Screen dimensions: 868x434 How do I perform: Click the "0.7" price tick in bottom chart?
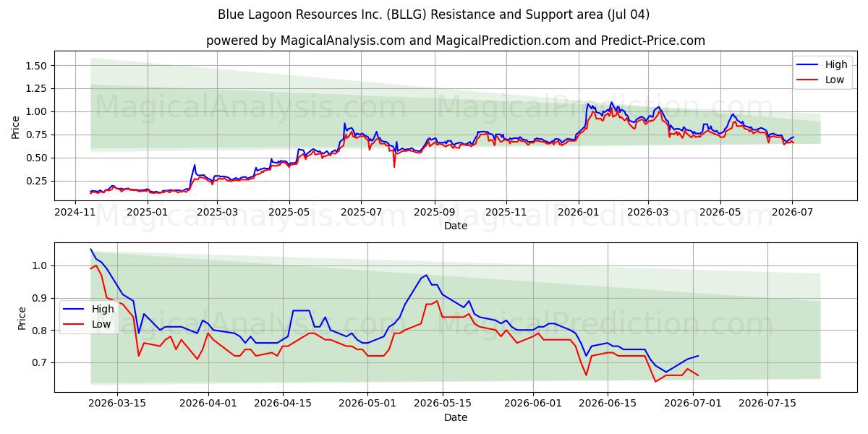[x=41, y=362]
